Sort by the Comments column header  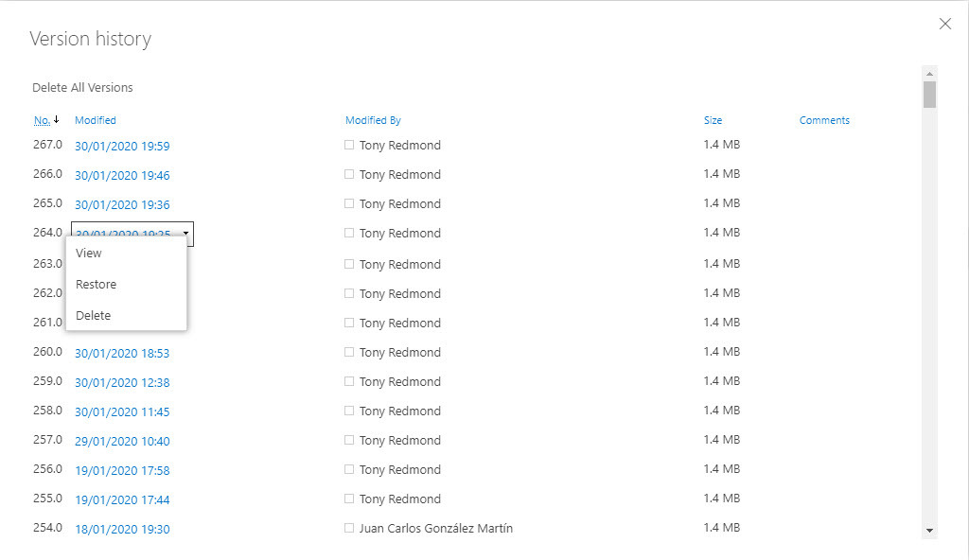824,120
